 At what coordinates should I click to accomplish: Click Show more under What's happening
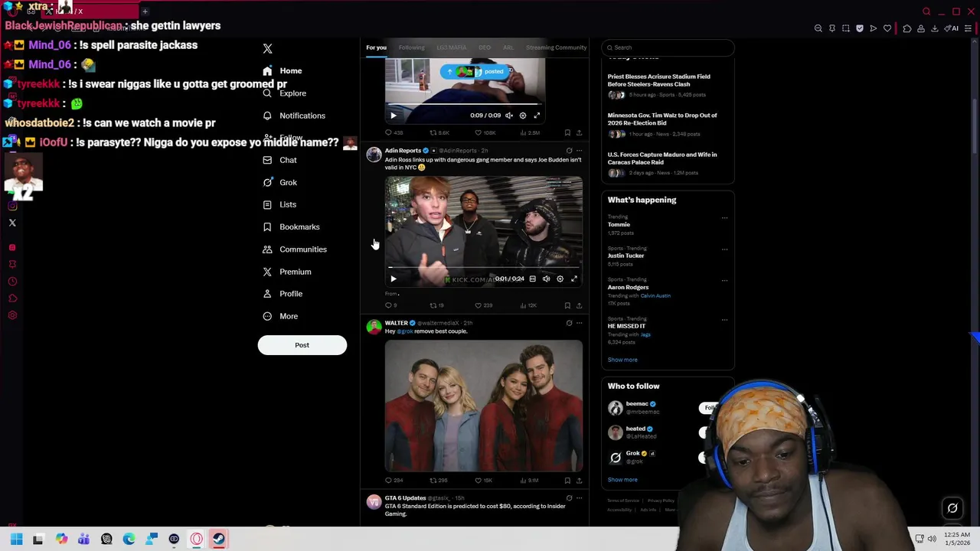(622, 360)
